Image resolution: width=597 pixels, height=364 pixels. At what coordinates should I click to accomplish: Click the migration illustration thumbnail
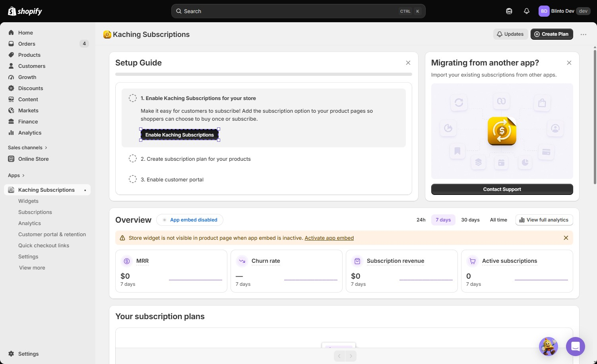coord(502,131)
